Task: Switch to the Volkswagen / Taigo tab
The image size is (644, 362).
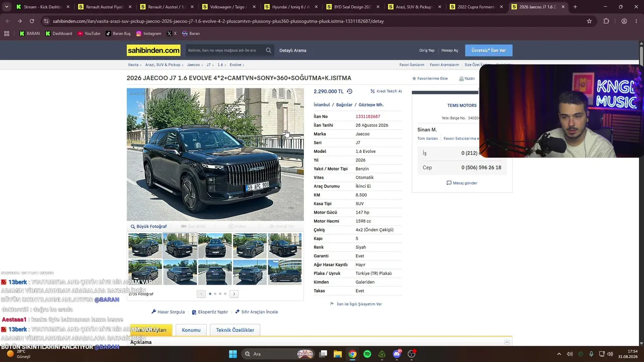Action: (x=229, y=7)
